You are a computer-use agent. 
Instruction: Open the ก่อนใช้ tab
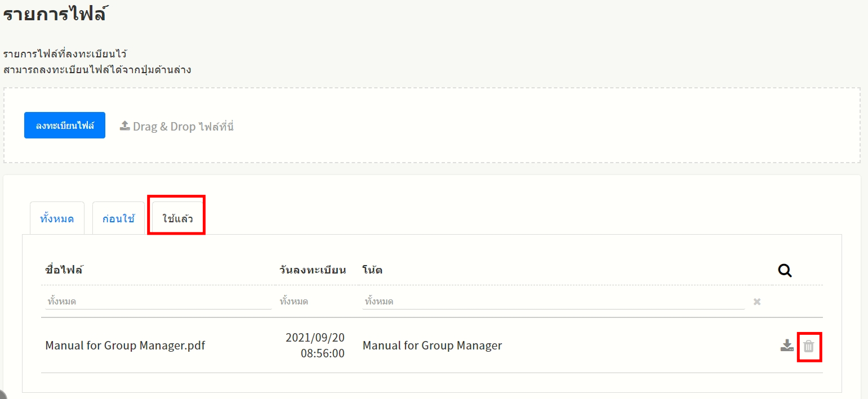point(118,218)
